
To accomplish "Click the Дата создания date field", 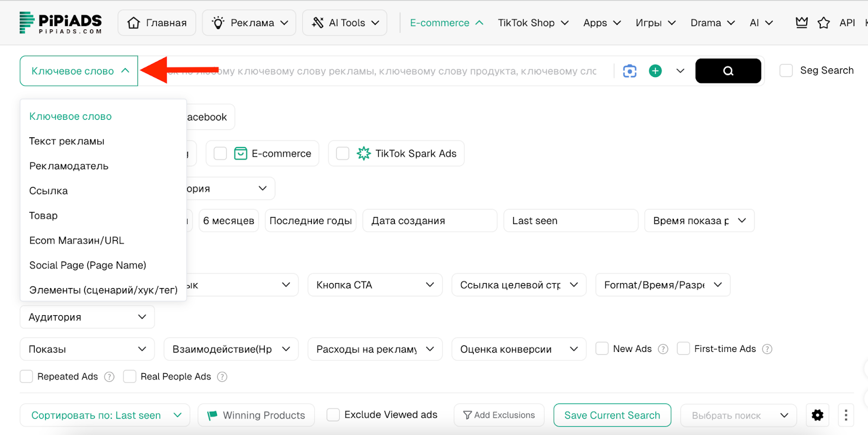I will coord(430,221).
